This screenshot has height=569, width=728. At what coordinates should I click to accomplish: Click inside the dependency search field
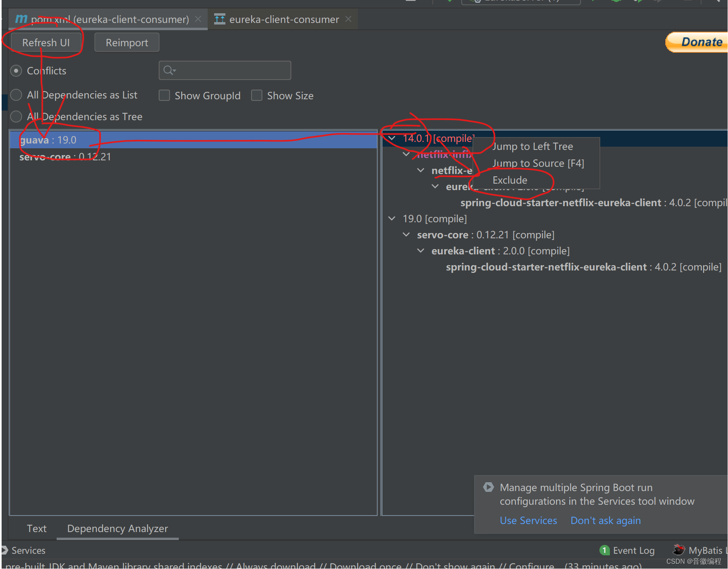[225, 70]
